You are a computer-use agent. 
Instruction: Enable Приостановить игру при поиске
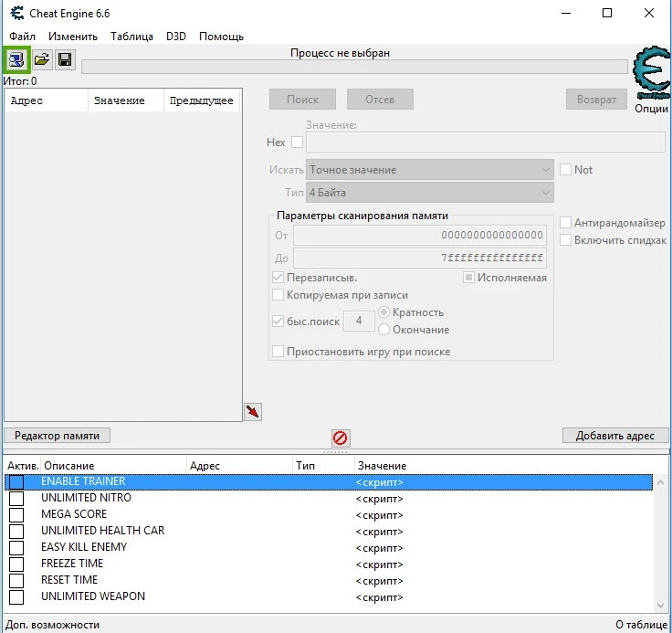[278, 352]
